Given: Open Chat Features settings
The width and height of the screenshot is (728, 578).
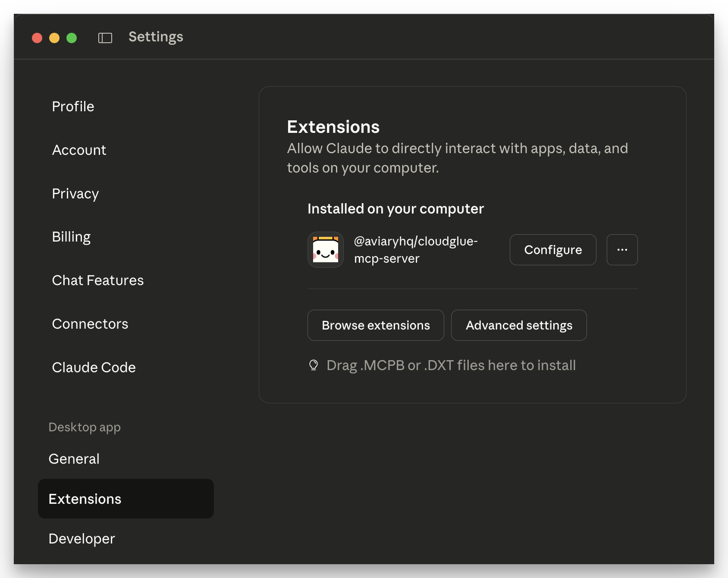Looking at the screenshot, I should click(x=98, y=280).
